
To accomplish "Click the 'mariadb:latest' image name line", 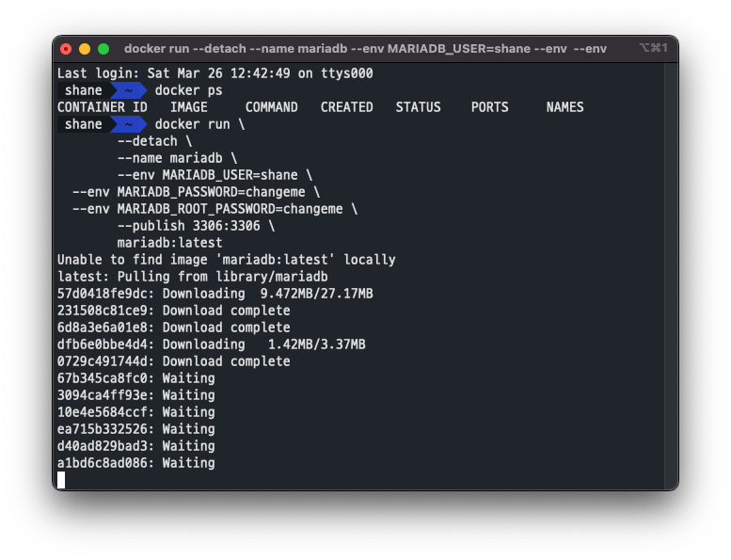I will [x=169, y=243].
